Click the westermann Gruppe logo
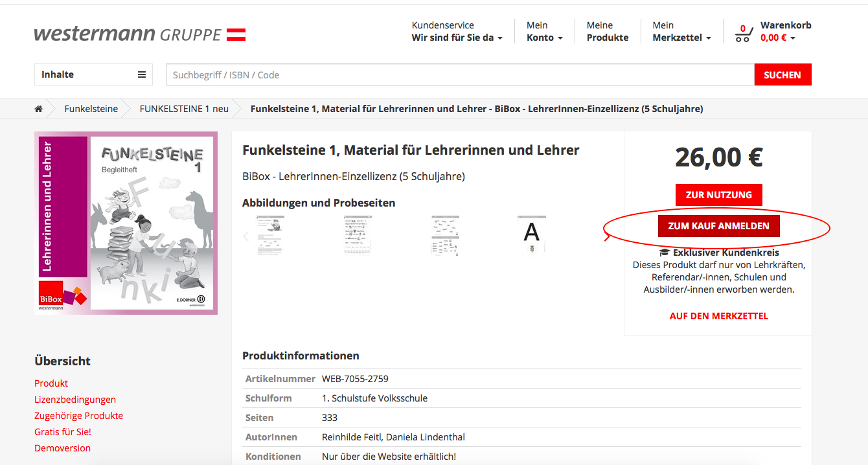This screenshot has width=868, height=465. click(140, 34)
